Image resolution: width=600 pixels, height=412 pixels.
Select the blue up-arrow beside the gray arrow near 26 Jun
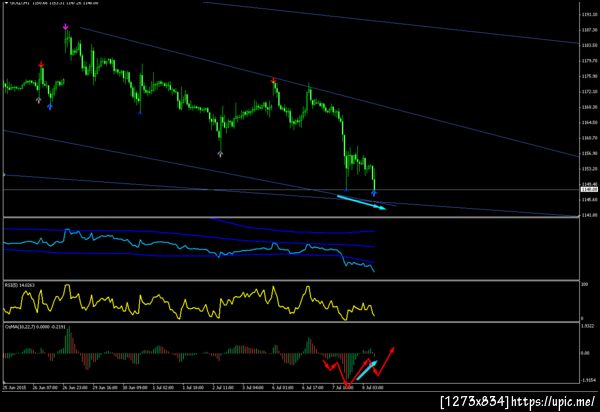coord(49,107)
